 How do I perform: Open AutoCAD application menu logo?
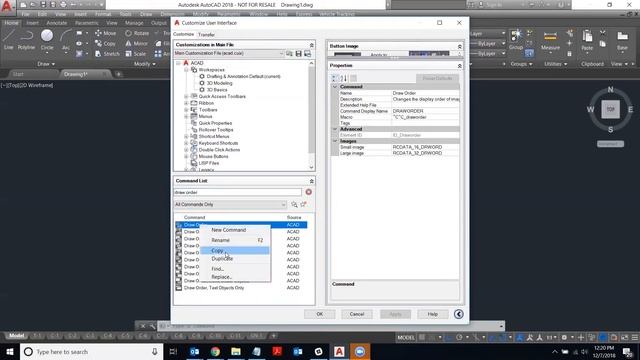7,7
